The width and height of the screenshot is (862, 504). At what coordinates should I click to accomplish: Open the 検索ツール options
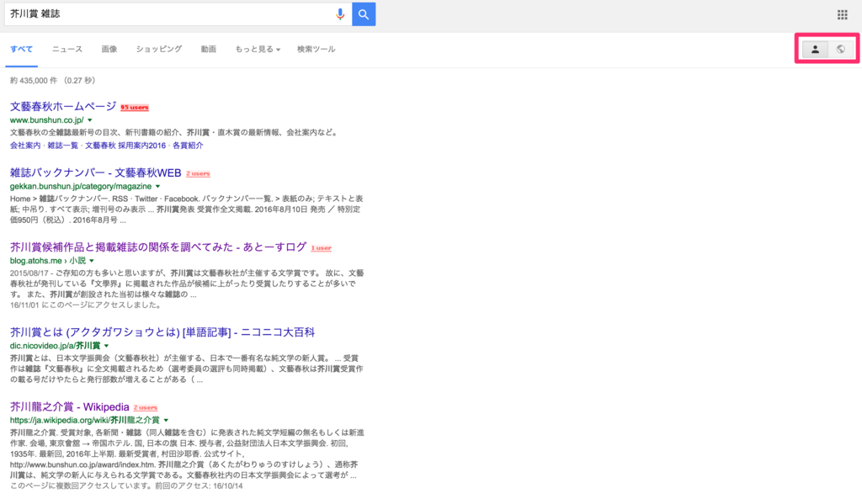click(x=317, y=49)
